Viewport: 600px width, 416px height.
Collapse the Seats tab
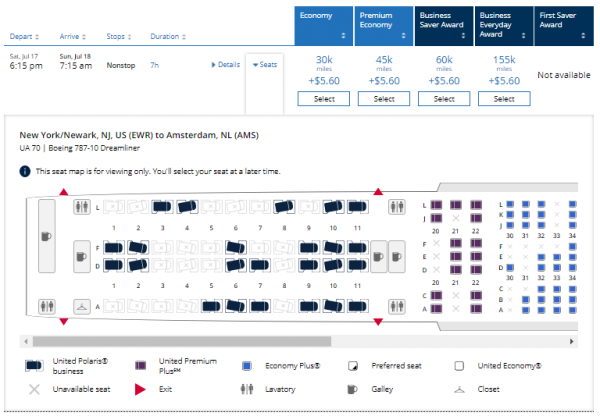266,65
